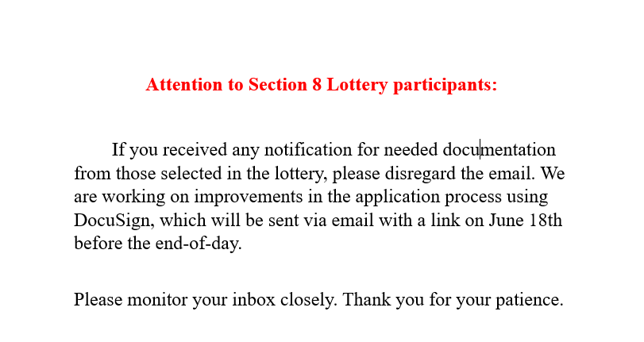The height and width of the screenshot is (342, 644).
Task: Click the word "inbox" in the last paragraph
Action: [254, 299]
